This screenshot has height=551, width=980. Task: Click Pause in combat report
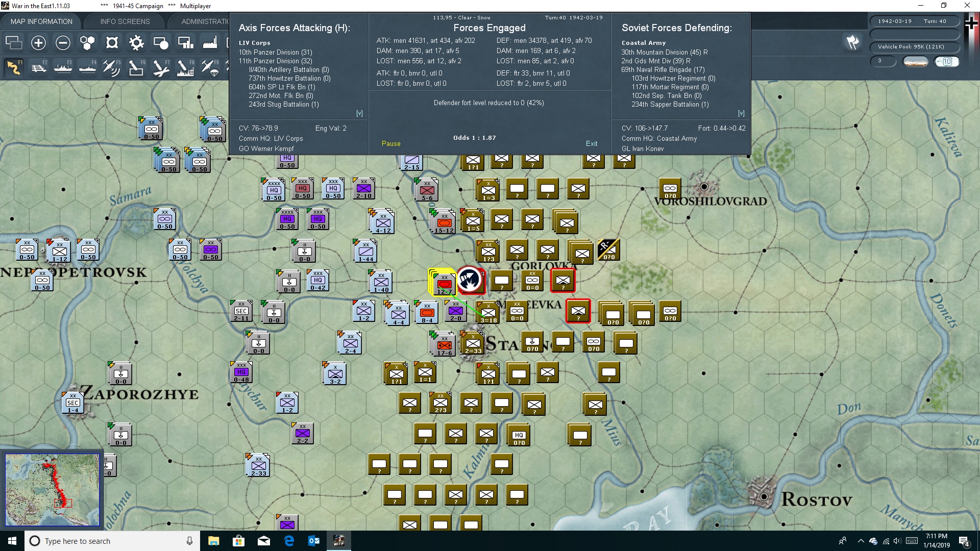tap(391, 144)
